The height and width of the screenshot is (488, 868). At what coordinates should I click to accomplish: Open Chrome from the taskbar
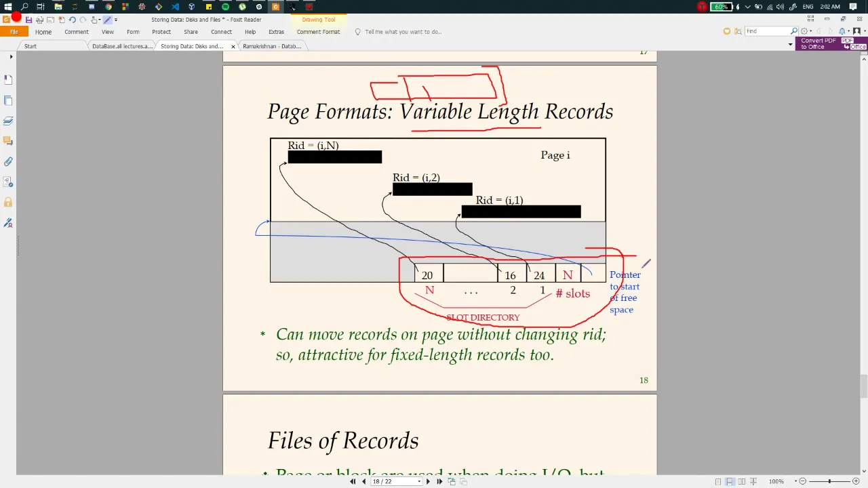pyautogui.click(x=108, y=7)
